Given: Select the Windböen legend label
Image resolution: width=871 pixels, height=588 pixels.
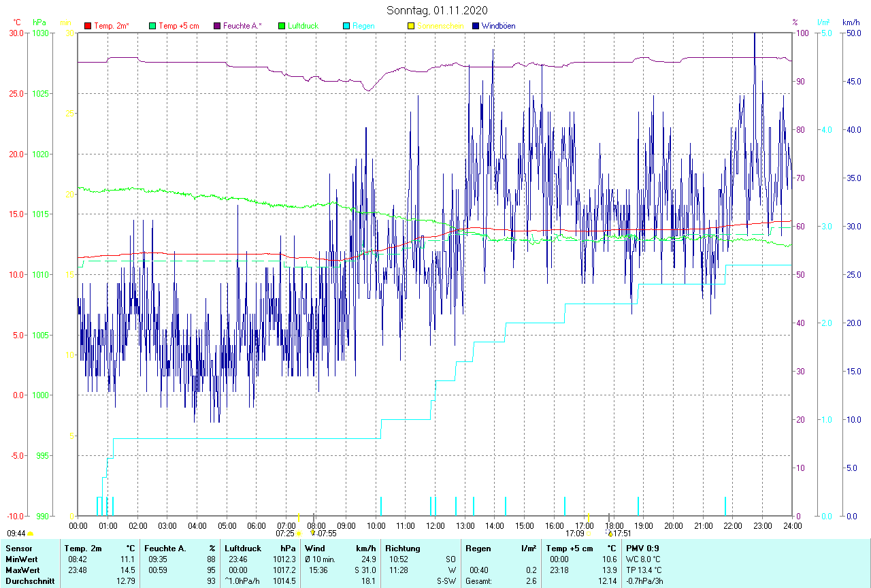Looking at the screenshot, I should 498,26.
